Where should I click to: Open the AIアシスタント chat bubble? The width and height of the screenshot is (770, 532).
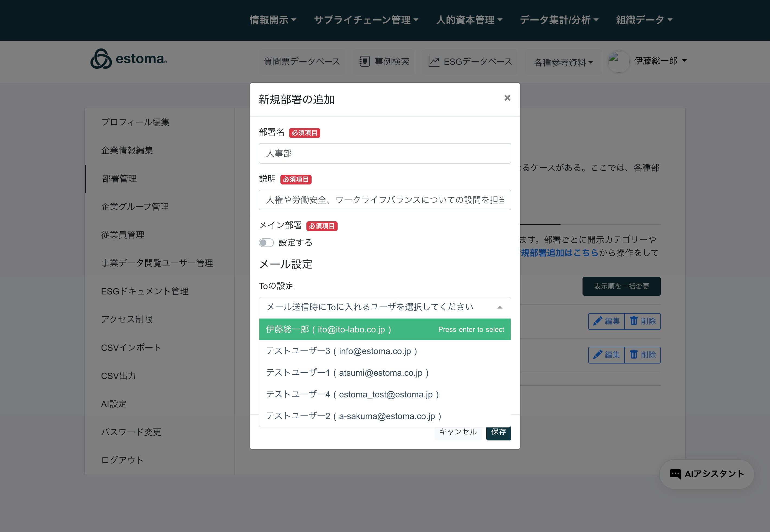(706, 474)
